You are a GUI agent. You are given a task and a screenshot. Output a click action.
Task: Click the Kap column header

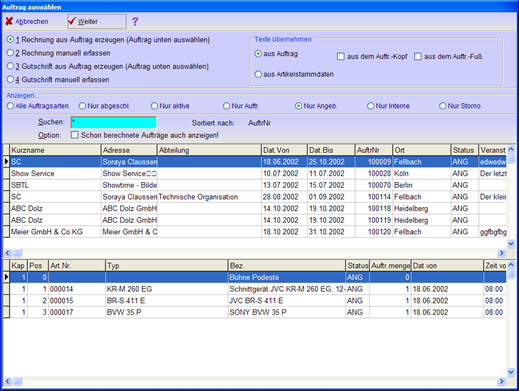[18, 266]
